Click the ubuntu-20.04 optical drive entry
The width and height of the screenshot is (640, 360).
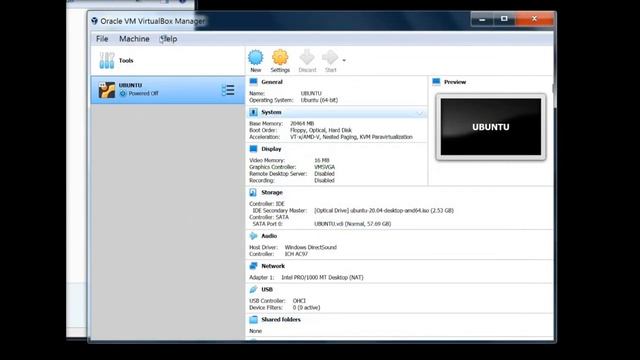(384, 211)
